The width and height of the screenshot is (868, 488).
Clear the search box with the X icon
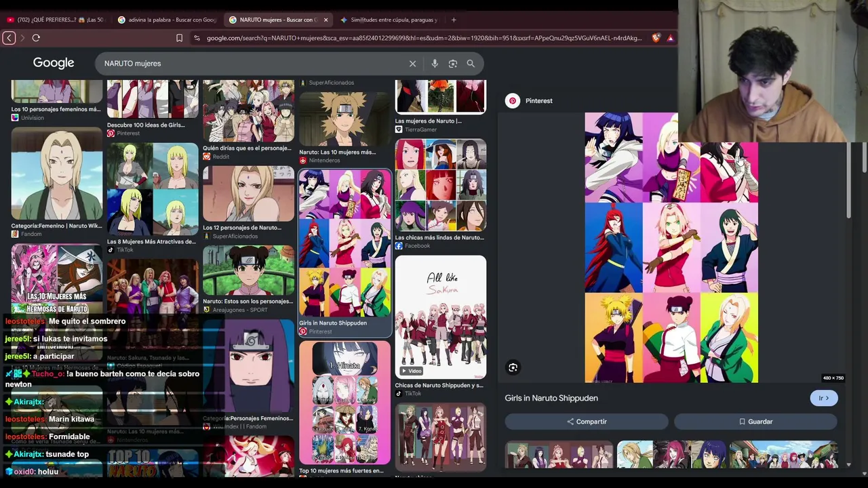(412, 64)
